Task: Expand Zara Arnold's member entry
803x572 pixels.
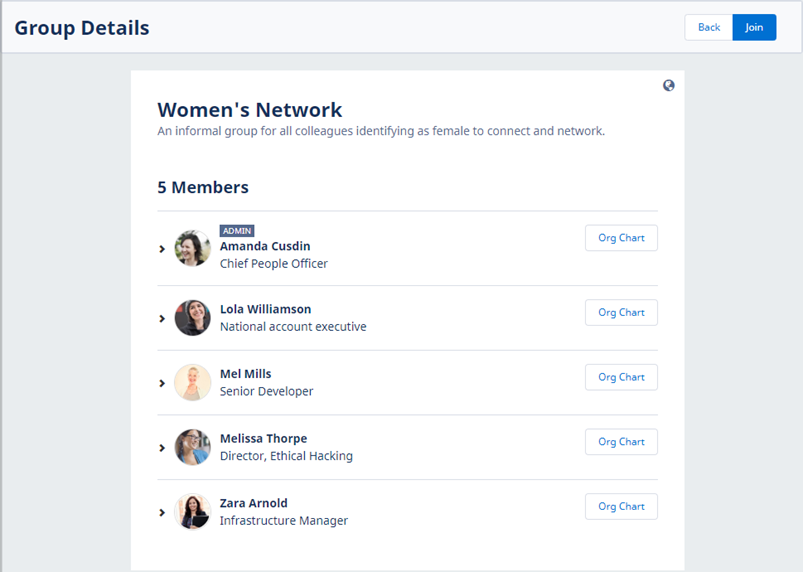Action: coord(162,513)
